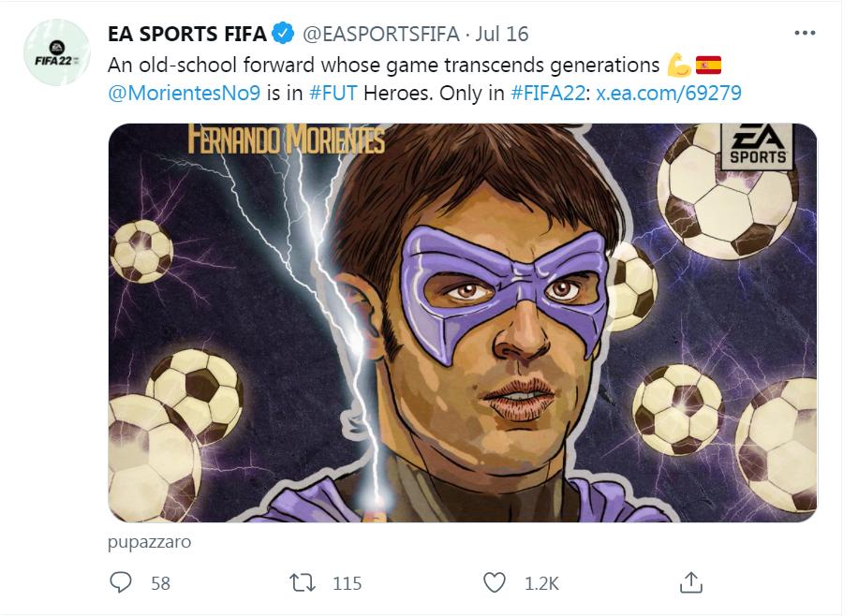This screenshot has height=616, width=858.
Task: Open the EA SPORTS FIFA account name
Action: pos(187,35)
